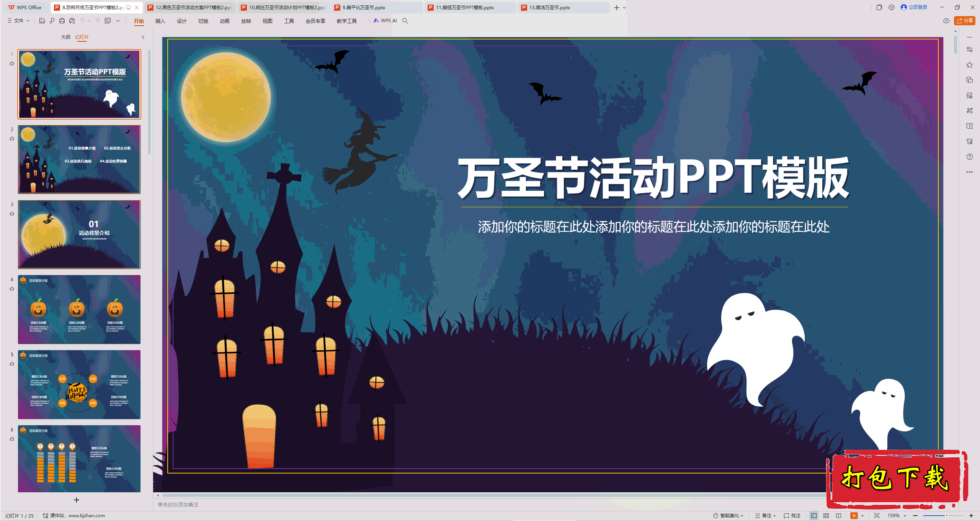Open the search magnifier beside WPS AI
980x521 pixels.
click(x=405, y=21)
